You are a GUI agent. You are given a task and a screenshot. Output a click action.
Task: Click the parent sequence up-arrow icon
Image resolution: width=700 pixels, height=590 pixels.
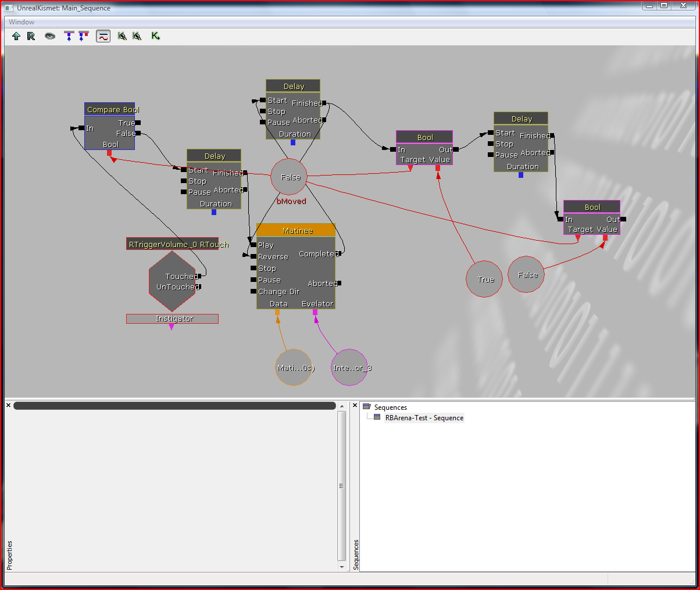[x=16, y=36]
